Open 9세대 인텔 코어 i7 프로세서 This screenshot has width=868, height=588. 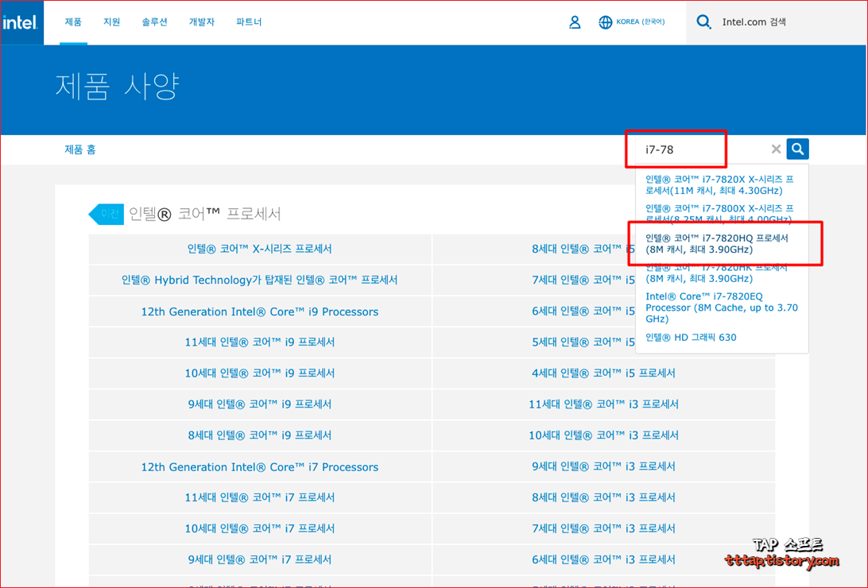tap(260, 559)
